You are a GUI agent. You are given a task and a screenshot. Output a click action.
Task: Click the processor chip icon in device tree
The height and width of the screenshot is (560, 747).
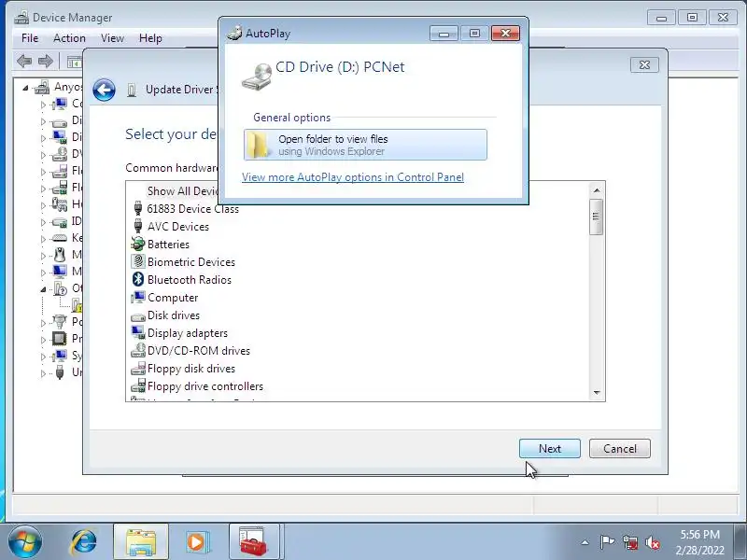pyautogui.click(x=59, y=339)
